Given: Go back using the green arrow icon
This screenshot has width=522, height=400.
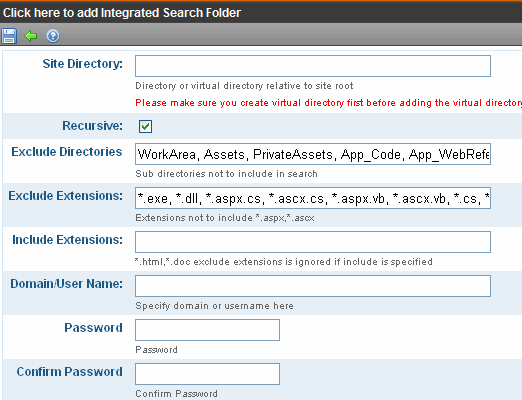Looking at the screenshot, I should click(x=31, y=36).
